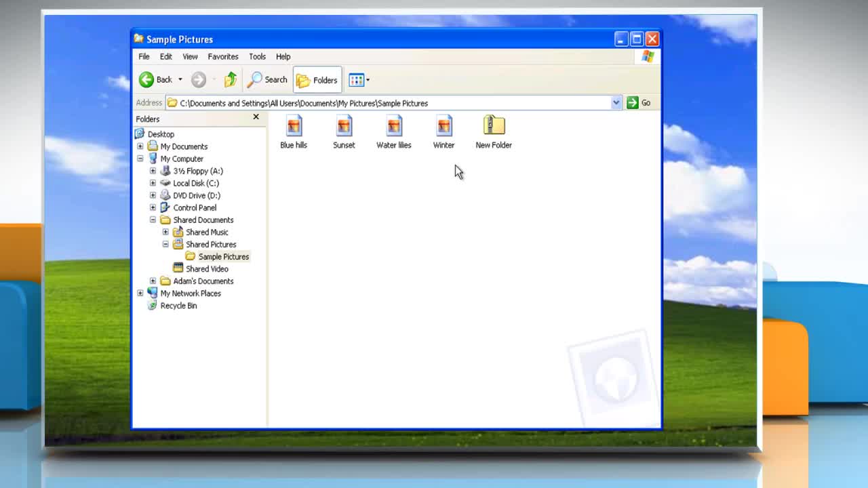Expand the 3½ Floppy (A:) node

153,171
